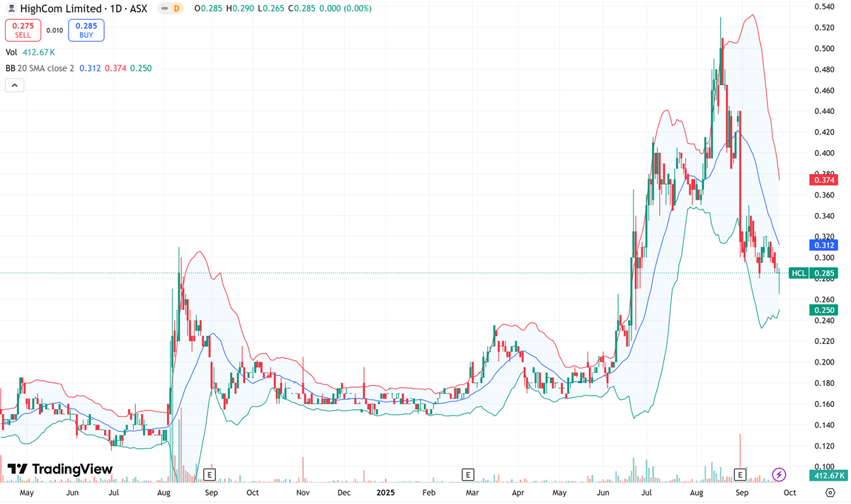851x504 pixels.
Task: Click the HighCom Limited company logo icon
Action: click(x=11, y=8)
